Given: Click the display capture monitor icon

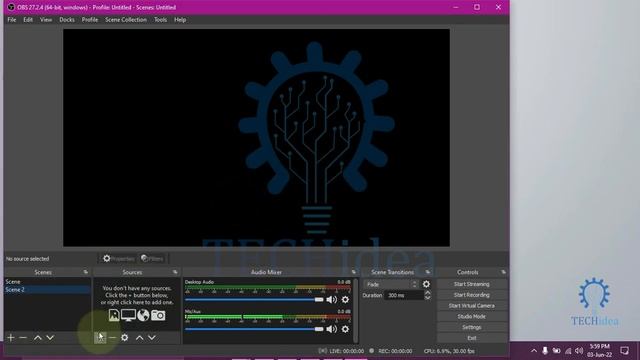Looking at the screenshot, I should tap(128, 315).
